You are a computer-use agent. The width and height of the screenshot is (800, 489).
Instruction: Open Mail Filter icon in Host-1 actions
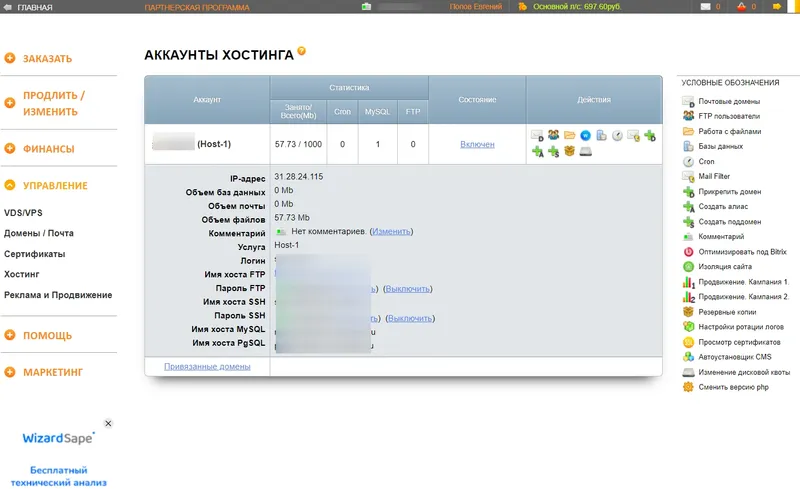(x=633, y=135)
